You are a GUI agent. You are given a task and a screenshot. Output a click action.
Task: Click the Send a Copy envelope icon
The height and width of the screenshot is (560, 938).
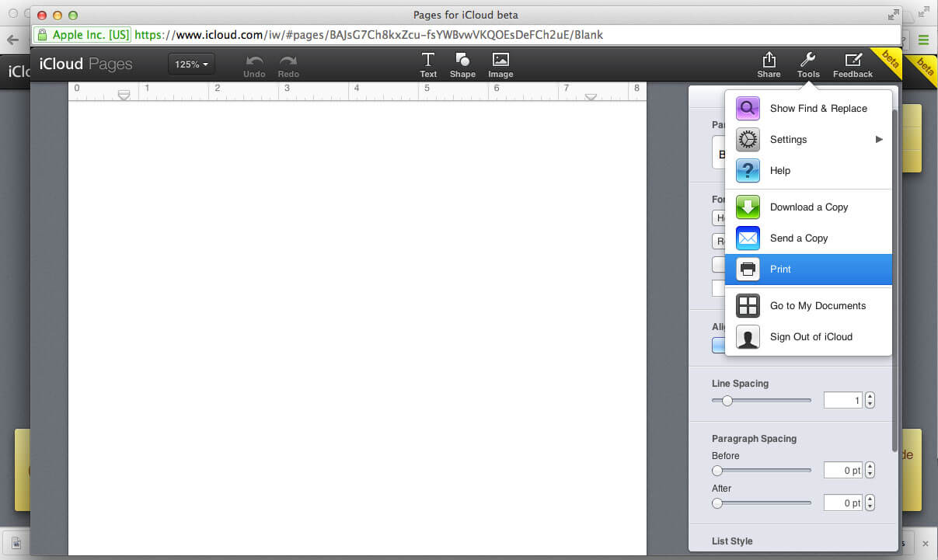[x=747, y=238]
